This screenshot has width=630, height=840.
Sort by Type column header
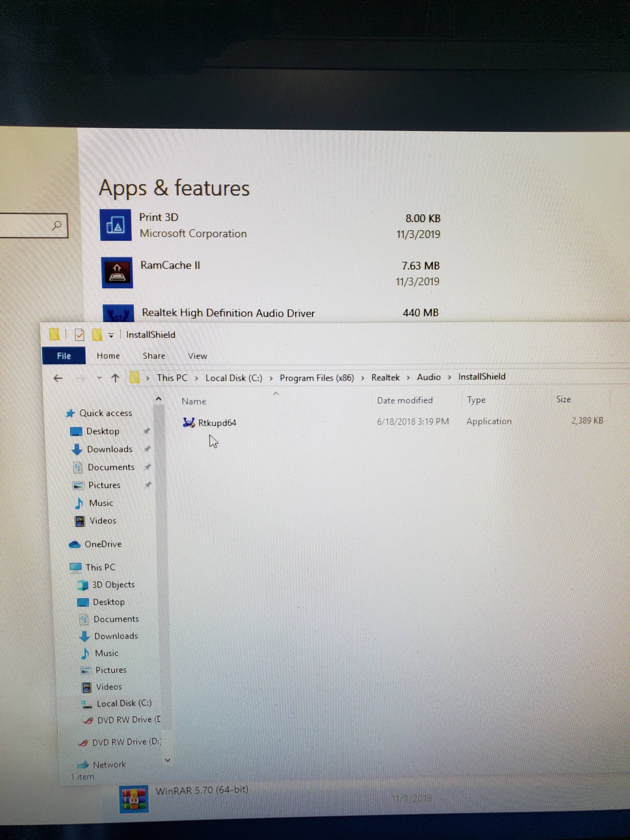point(476,400)
